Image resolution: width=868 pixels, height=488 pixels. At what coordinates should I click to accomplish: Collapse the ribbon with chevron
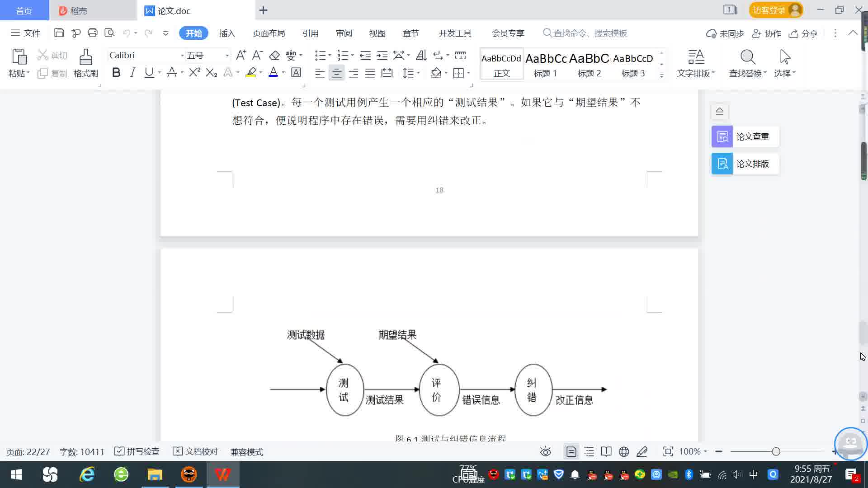click(x=853, y=33)
